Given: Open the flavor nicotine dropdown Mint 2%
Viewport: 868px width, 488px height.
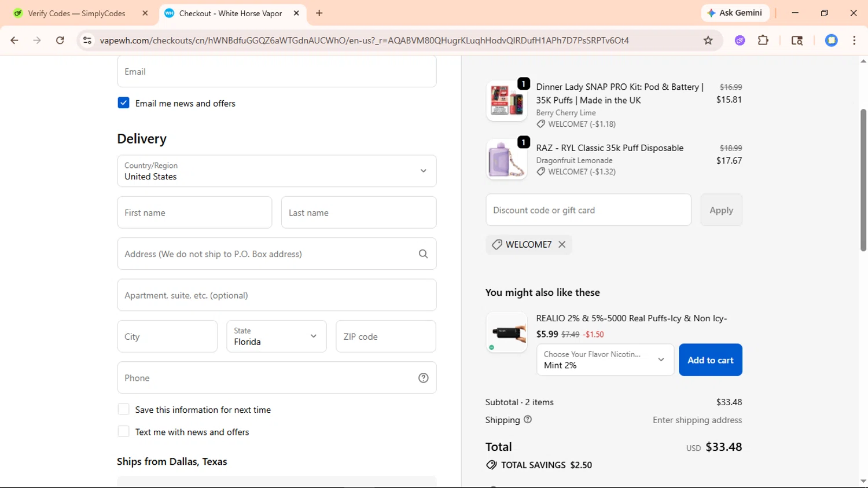Looking at the screenshot, I should tap(605, 359).
